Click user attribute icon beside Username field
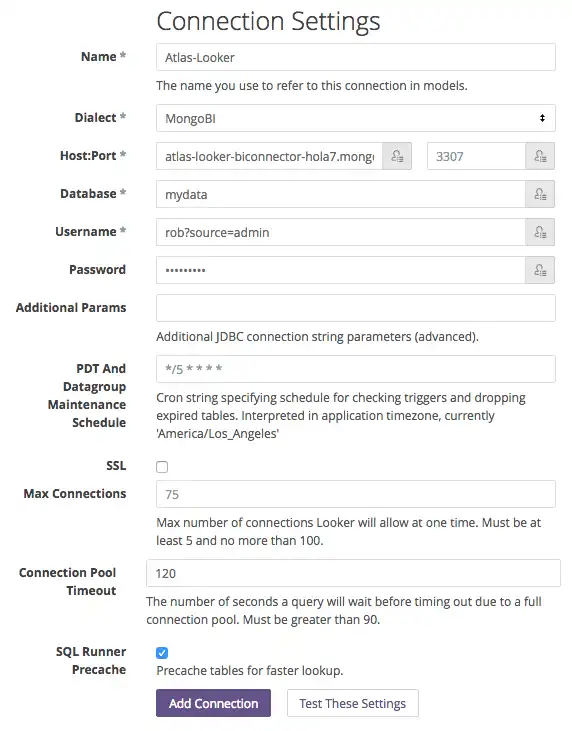The width and height of the screenshot is (572, 731). tap(540, 232)
